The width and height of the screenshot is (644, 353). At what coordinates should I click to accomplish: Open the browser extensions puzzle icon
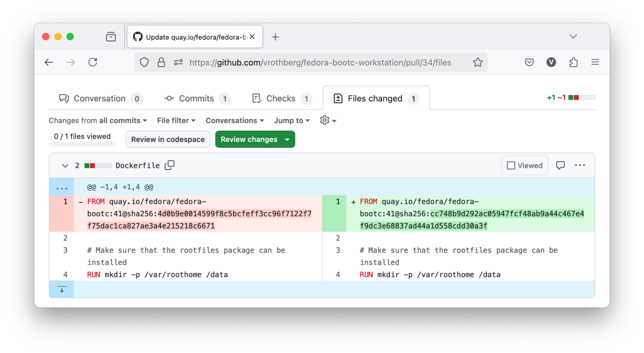573,62
